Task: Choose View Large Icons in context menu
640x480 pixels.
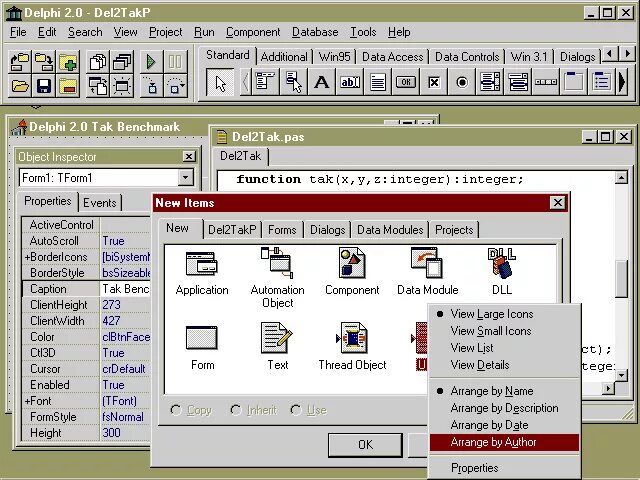Action: (504, 314)
